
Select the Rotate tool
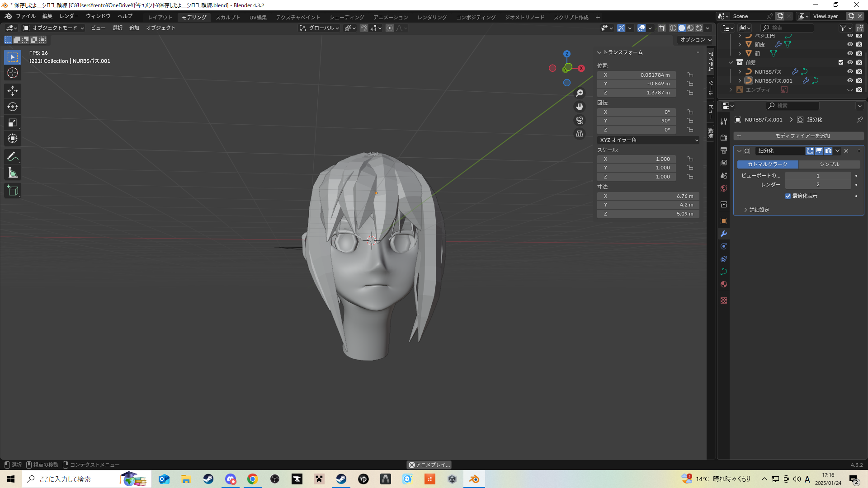(x=12, y=107)
